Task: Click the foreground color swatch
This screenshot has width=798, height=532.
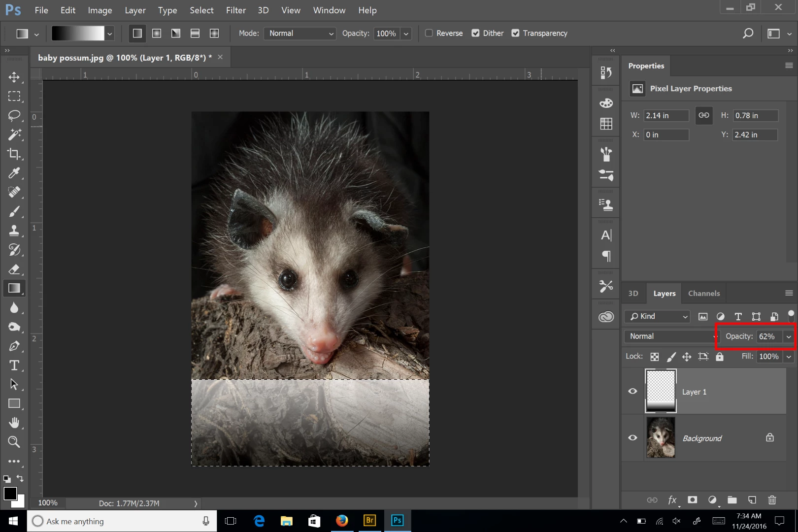Action: pyautogui.click(x=10, y=493)
